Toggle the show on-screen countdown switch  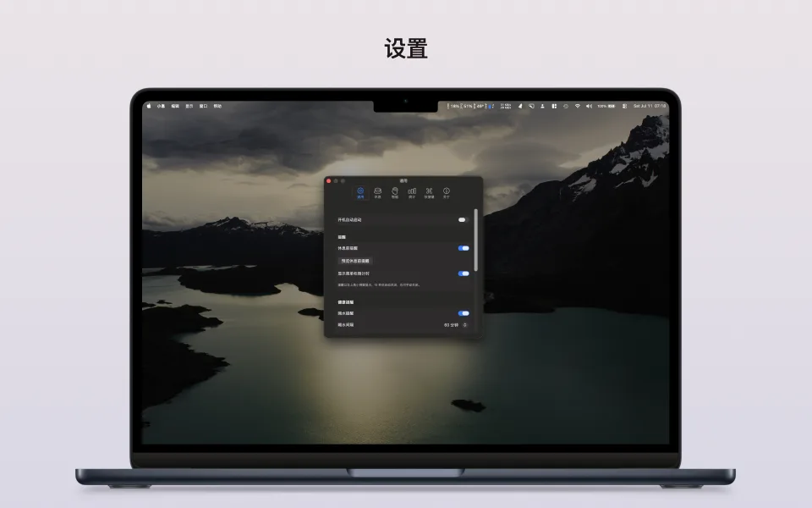[463, 273]
